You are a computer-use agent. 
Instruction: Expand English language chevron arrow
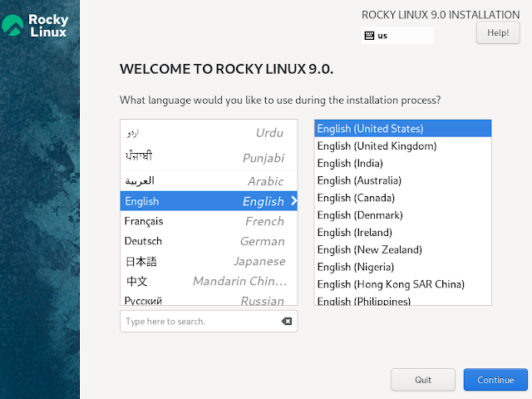[293, 201]
